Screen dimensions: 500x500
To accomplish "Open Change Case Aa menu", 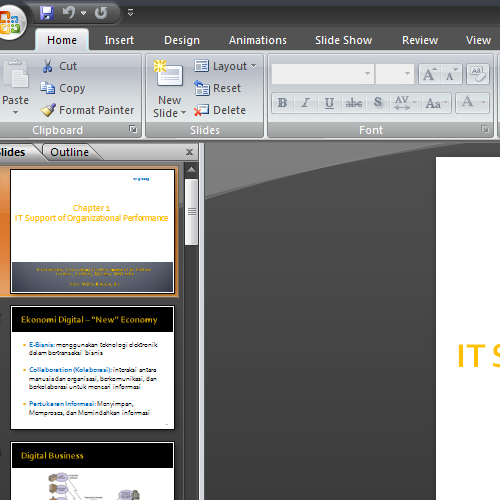I will pyautogui.click(x=437, y=103).
